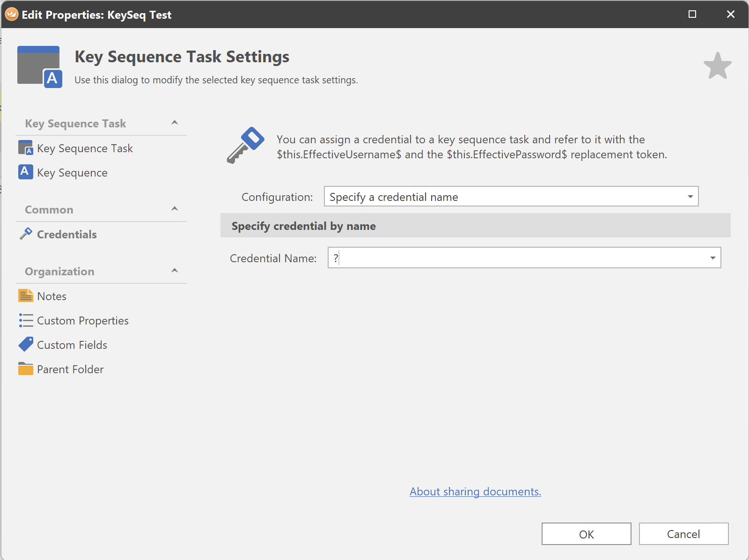749x560 pixels.
Task: Collapse the Organization section
Action: (x=175, y=271)
